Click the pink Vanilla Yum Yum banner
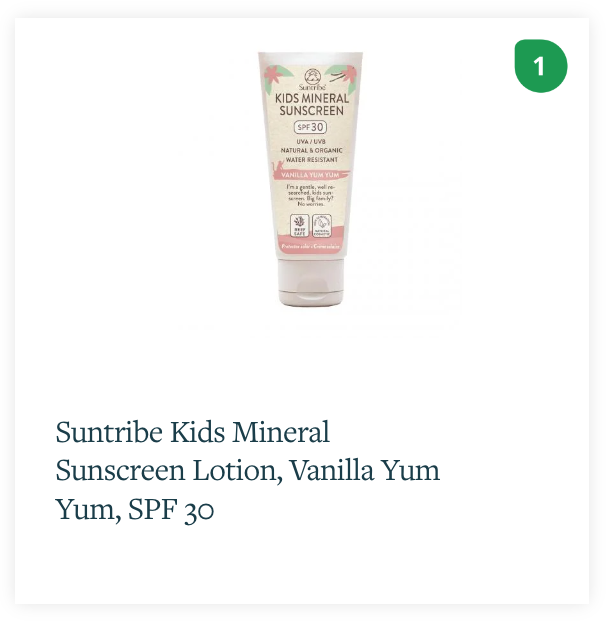 pos(312,175)
